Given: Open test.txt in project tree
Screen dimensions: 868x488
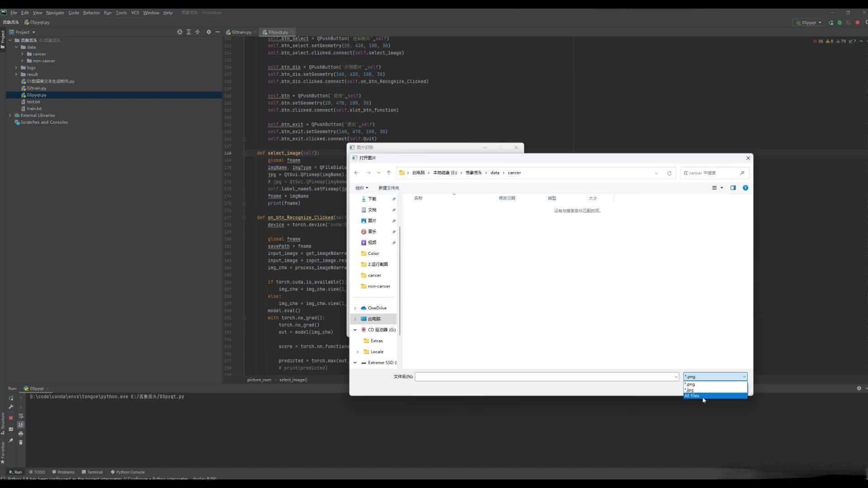Looking at the screenshot, I should click(33, 102).
